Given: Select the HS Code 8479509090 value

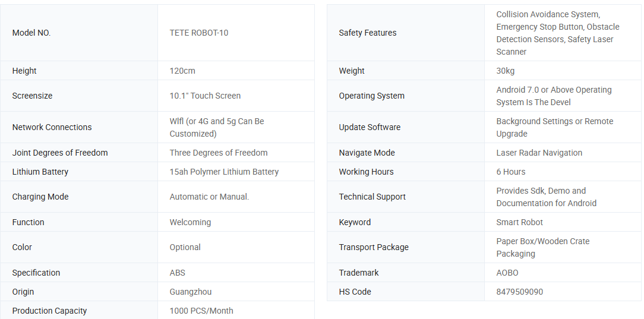Looking at the screenshot, I should [x=520, y=292].
